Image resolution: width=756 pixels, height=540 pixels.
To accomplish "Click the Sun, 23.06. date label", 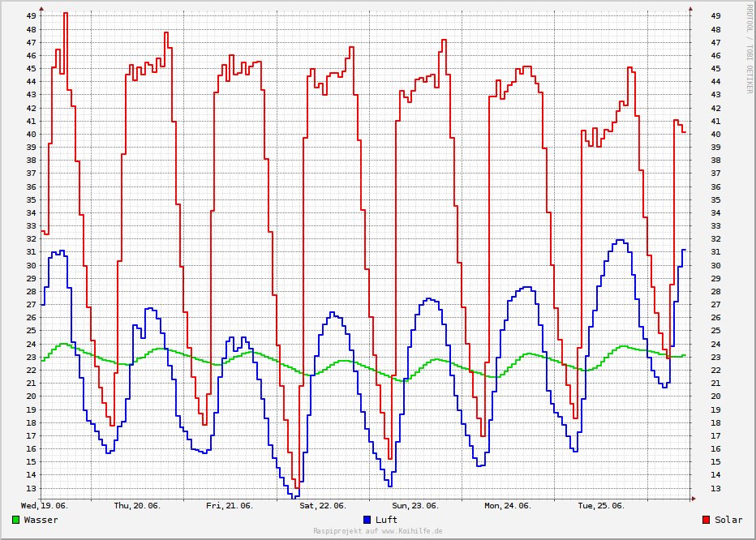I will click(x=415, y=505).
